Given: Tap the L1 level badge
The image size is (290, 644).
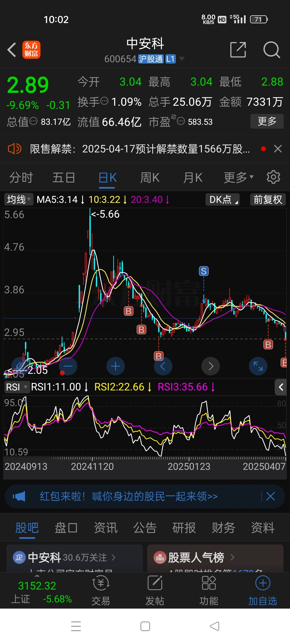Looking at the screenshot, I should tap(171, 59).
